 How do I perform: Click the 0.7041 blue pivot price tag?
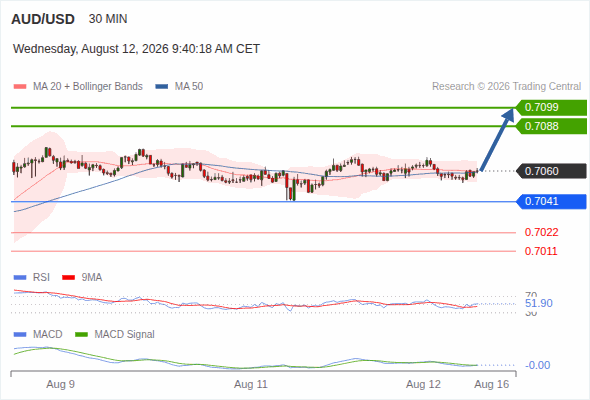click(x=551, y=201)
